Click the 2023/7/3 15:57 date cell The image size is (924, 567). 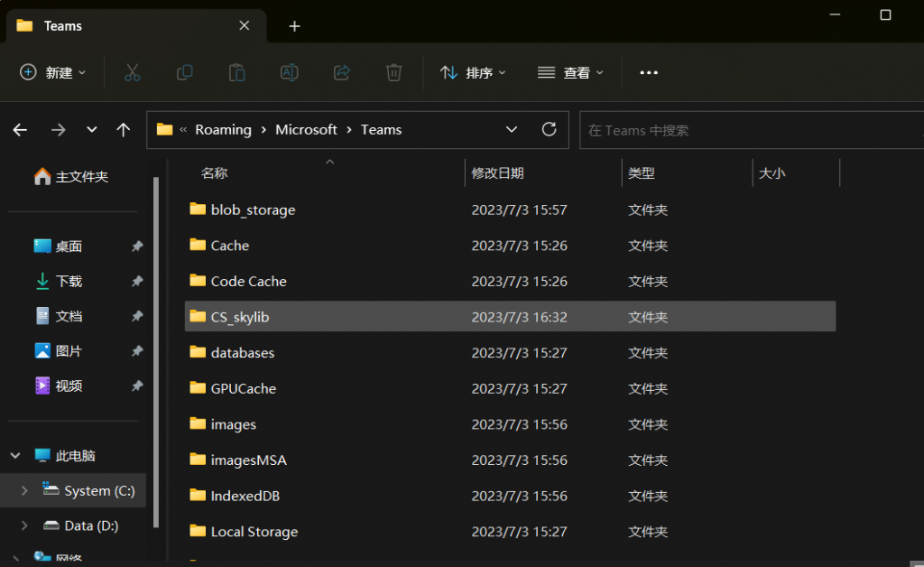point(519,209)
